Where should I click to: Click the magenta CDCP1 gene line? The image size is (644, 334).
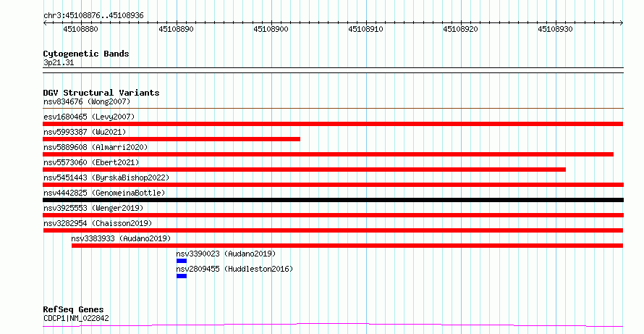(333, 325)
